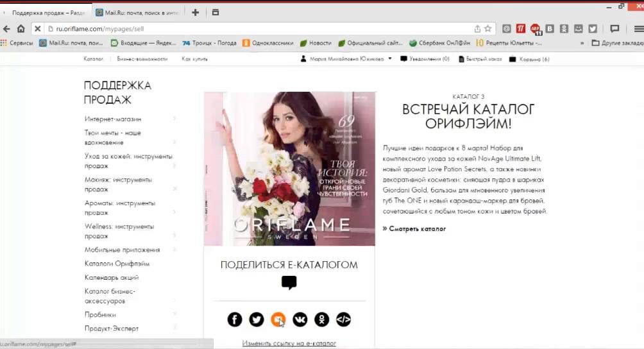Share the e-catalog on Facebook
Screen dimensions: 644x349
235,319
